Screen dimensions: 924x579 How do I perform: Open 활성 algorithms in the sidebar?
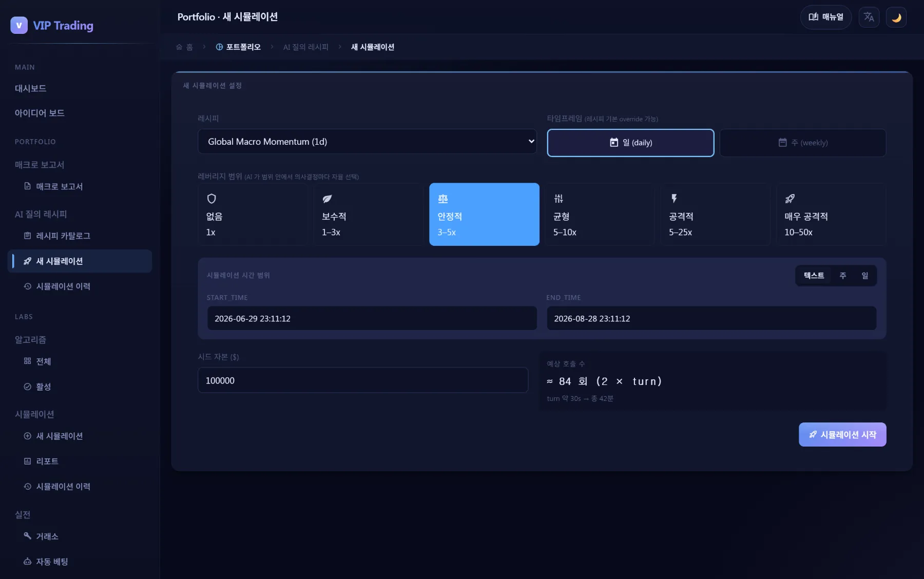(80, 387)
